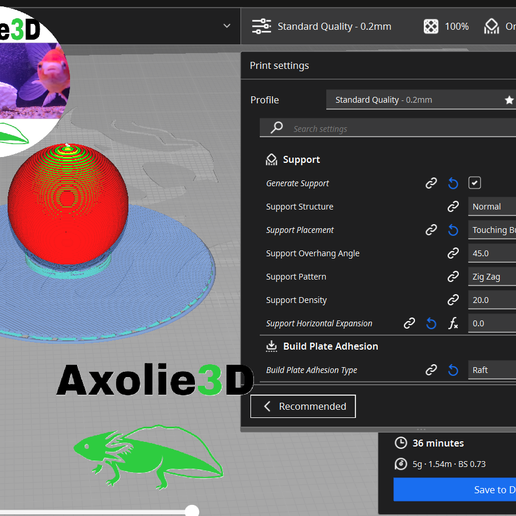Viewport: 516px width, 516px height.
Task: Click the layer slider handle at bottom
Action: coord(192,511)
